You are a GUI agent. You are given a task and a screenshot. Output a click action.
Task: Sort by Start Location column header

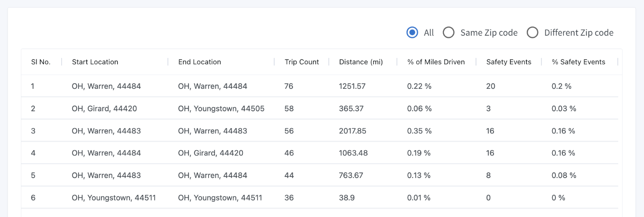click(x=95, y=62)
